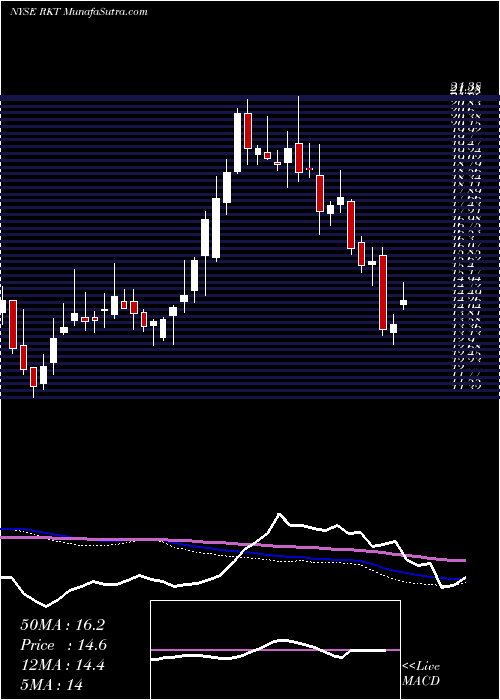Click the MACD inset chart panel
Screen dimensions: 500x700
click(x=275, y=650)
